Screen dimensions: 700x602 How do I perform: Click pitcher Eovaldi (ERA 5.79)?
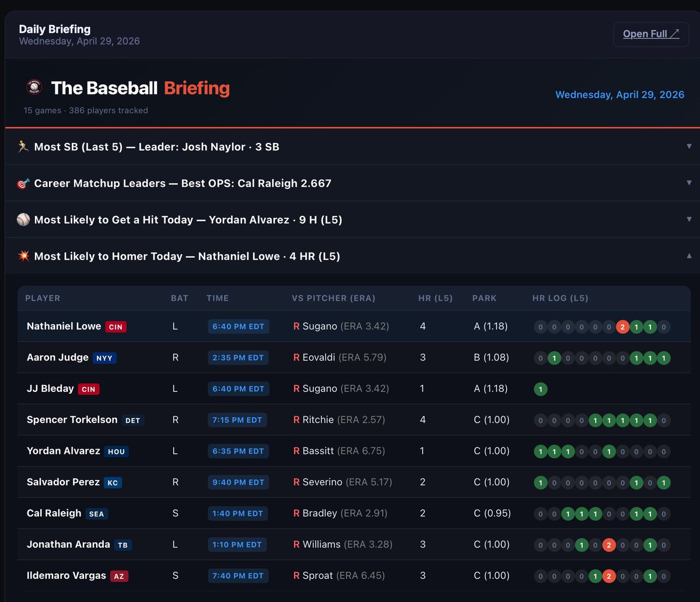pos(339,357)
